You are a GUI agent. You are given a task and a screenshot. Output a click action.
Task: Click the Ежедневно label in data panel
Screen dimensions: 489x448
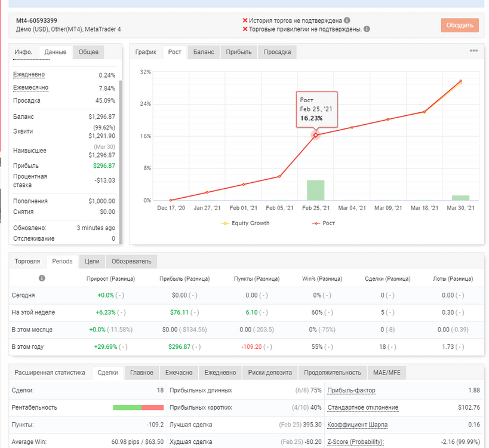pyautogui.click(x=29, y=75)
